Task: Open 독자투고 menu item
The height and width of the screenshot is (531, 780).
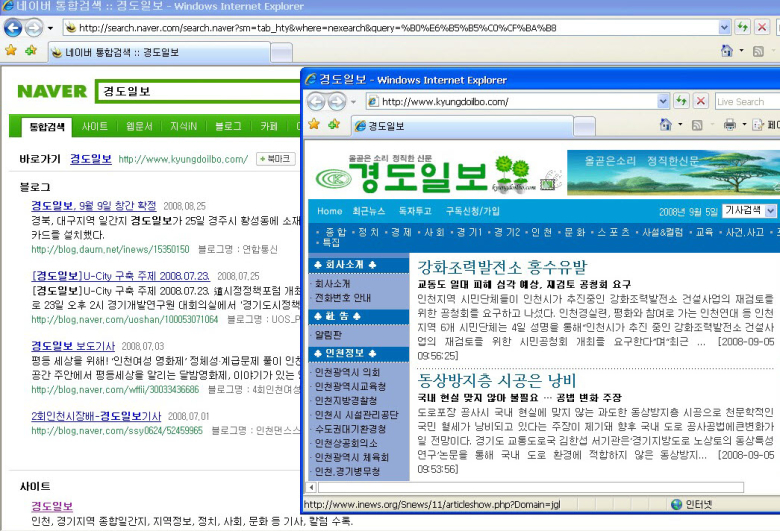Action: (x=415, y=211)
